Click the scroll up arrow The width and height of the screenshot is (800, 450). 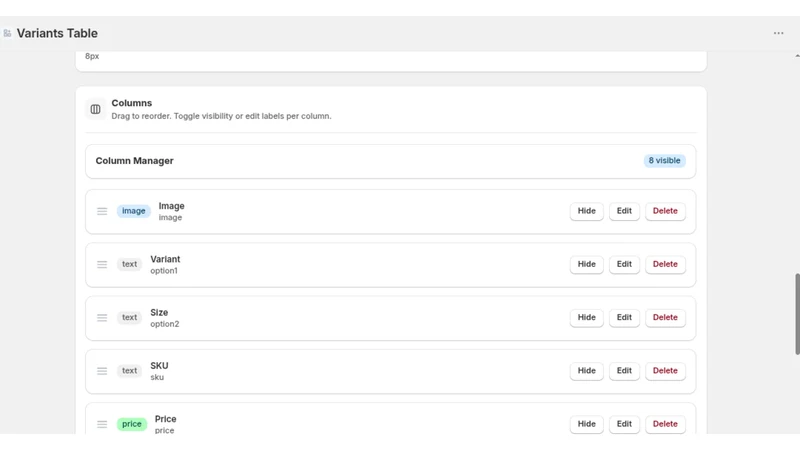(x=797, y=56)
